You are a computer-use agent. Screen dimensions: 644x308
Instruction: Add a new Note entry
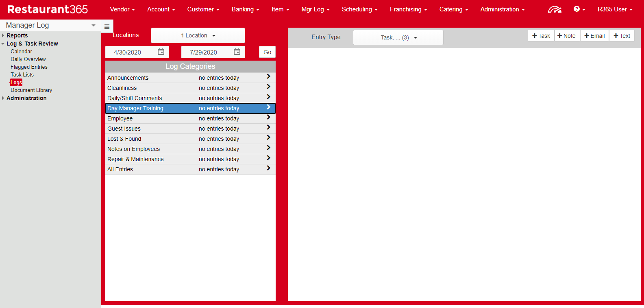coord(567,36)
